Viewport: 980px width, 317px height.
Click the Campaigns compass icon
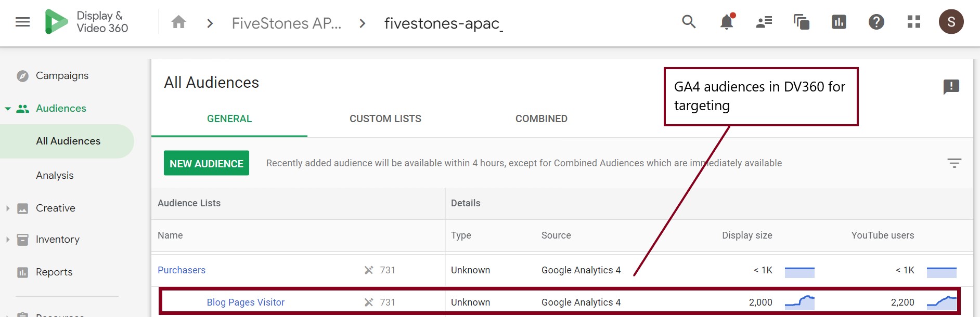pos(22,76)
